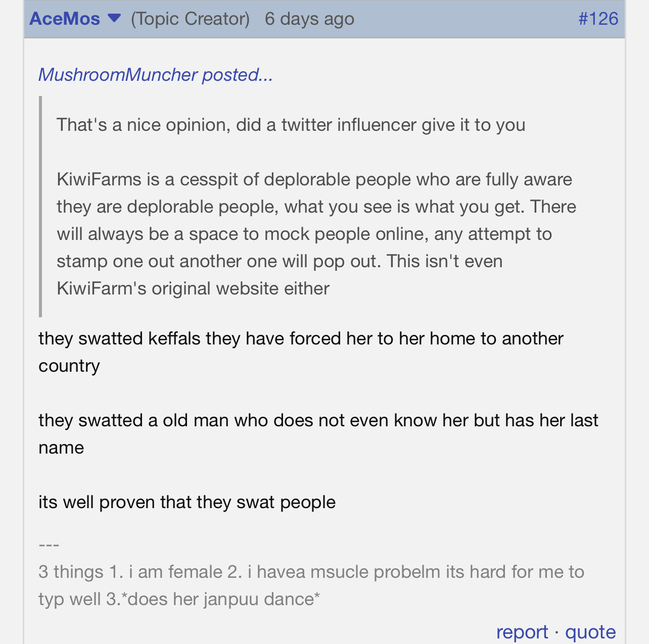Click the quoted line 'That's a nice opinion'
Screen dimensions: 649x644
[291, 125]
